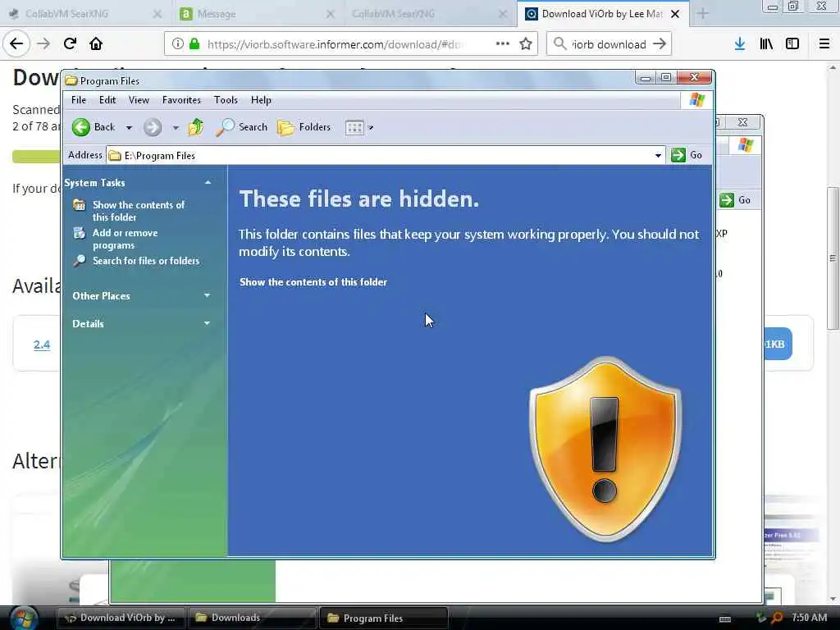Open the Views icon in toolbar
Viewport: 840px width, 630px height.
tap(354, 127)
